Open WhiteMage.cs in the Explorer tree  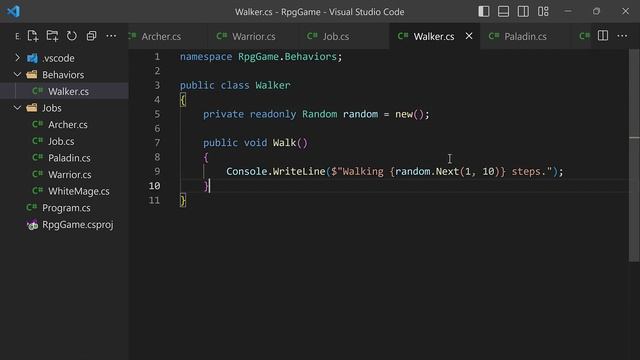pyautogui.click(x=64, y=191)
